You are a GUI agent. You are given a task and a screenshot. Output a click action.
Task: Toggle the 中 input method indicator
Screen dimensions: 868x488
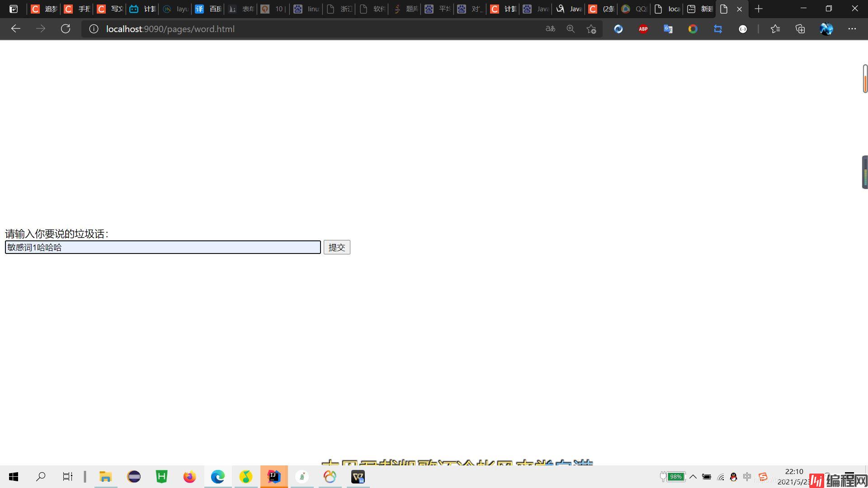pos(747,477)
